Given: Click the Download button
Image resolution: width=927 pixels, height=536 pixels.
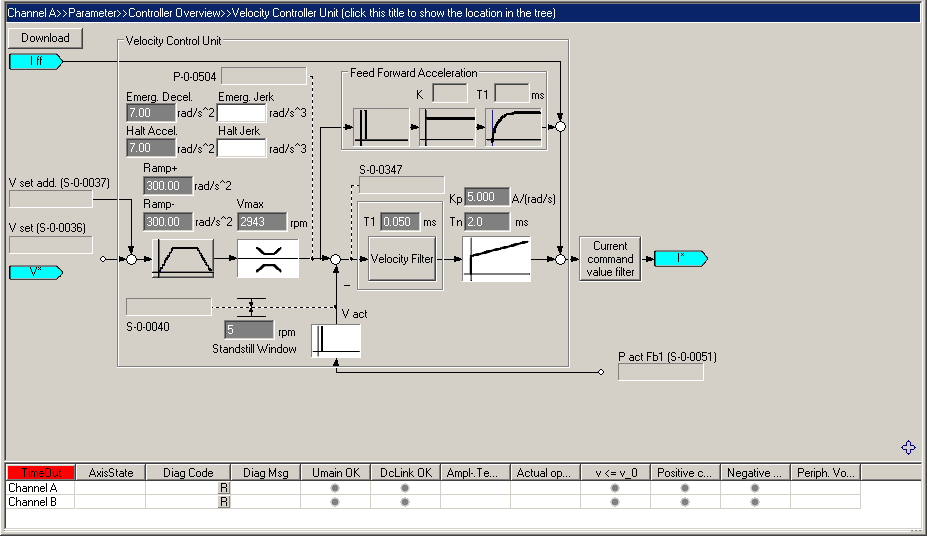Looking at the screenshot, I should (45, 38).
